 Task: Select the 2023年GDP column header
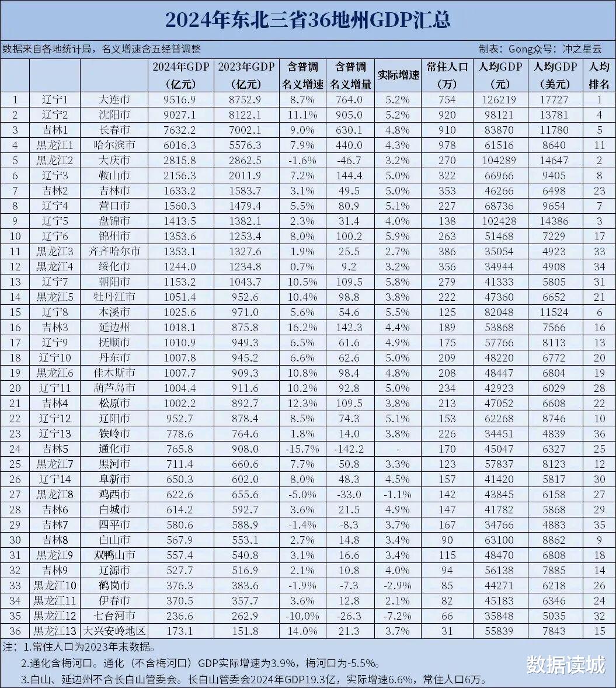(x=246, y=75)
